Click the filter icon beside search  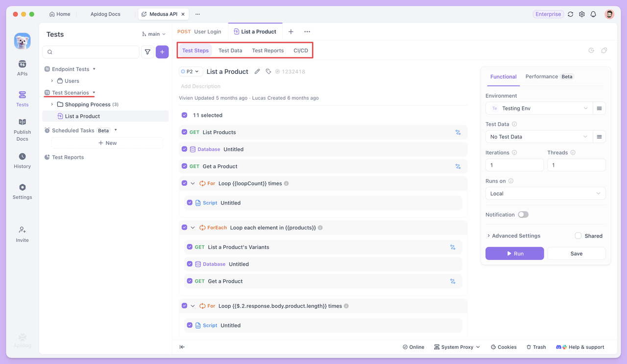[147, 52]
